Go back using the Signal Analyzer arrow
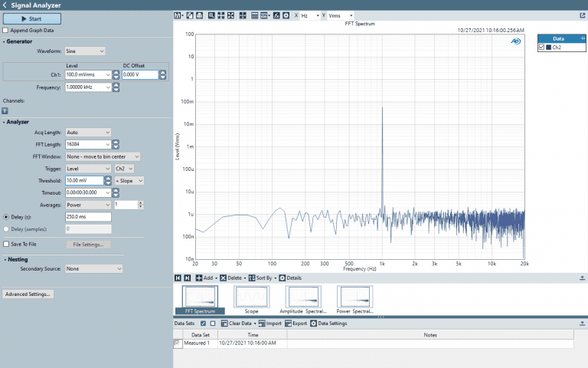Screen dimensions: 588x368 coord(5,5)
